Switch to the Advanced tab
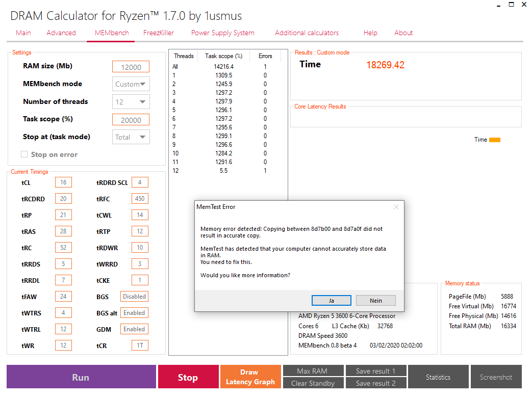The height and width of the screenshot is (399, 532). point(61,33)
